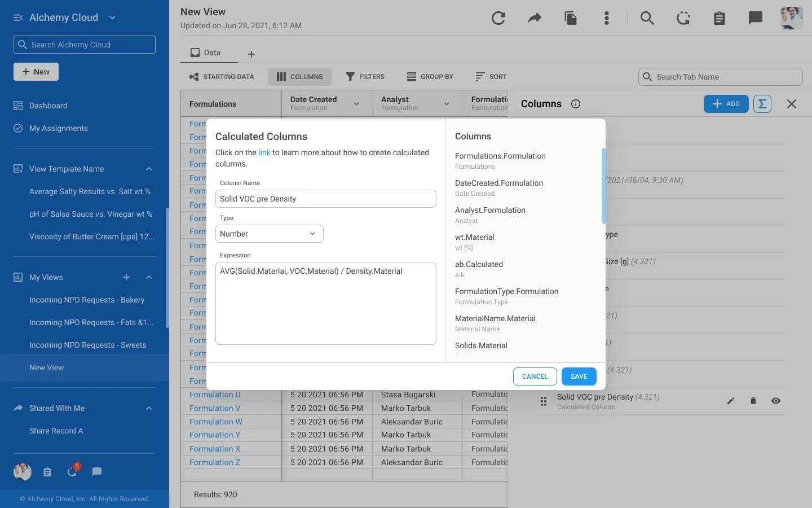Image resolution: width=812 pixels, height=508 pixels.
Task: Toggle visibility of Solid VOC pre Density
Action: pos(776,401)
